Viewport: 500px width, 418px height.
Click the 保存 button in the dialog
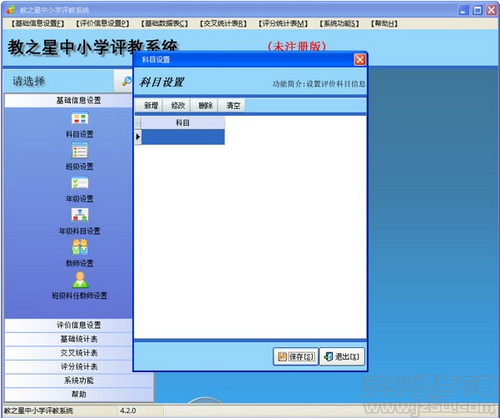(x=296, y=357)
